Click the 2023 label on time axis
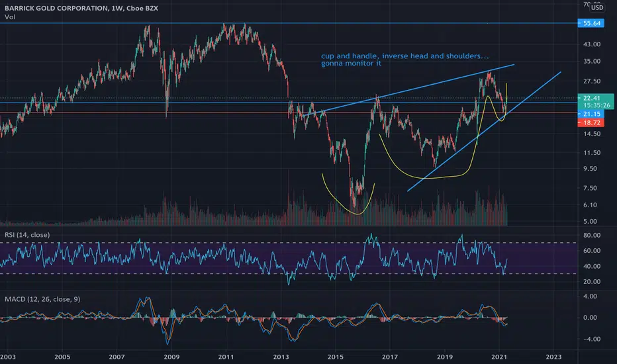This screenshot has height=364, width=617. 553,357
